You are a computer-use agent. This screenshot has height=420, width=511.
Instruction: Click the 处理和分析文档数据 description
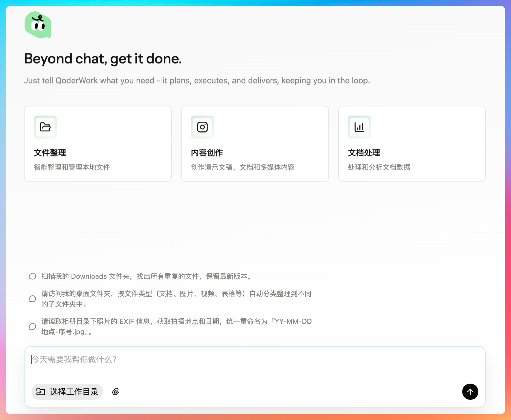coord(379,167)
